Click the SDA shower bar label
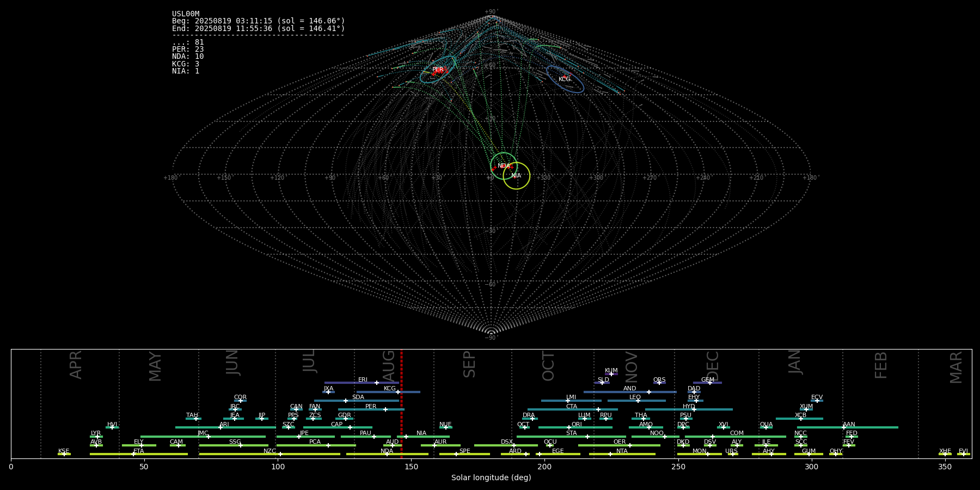Image resolution: width=980 pixels, height=490 pixels. point(358,397)
